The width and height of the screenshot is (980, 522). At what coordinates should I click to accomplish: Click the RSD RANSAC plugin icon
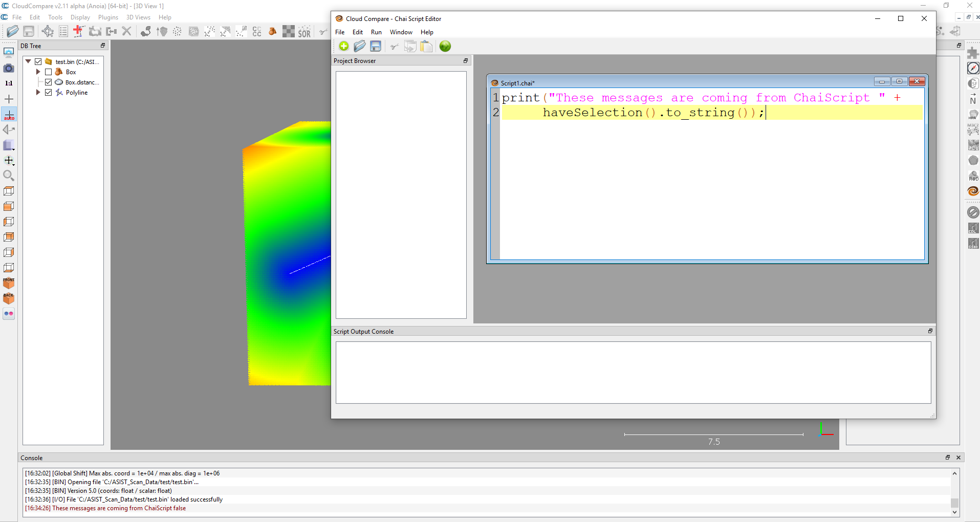point(973,176)
